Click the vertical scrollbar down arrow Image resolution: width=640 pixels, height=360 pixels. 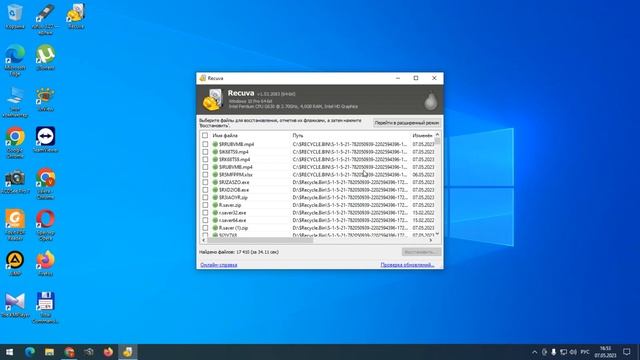[x=437, y=234]
